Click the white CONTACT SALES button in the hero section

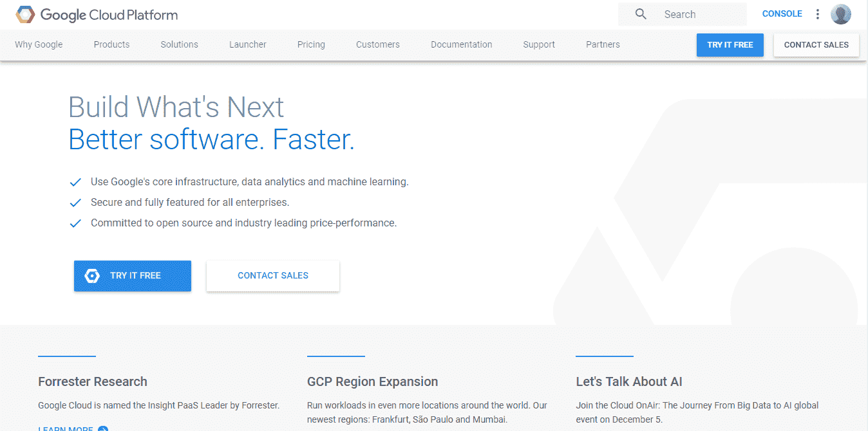273,276
